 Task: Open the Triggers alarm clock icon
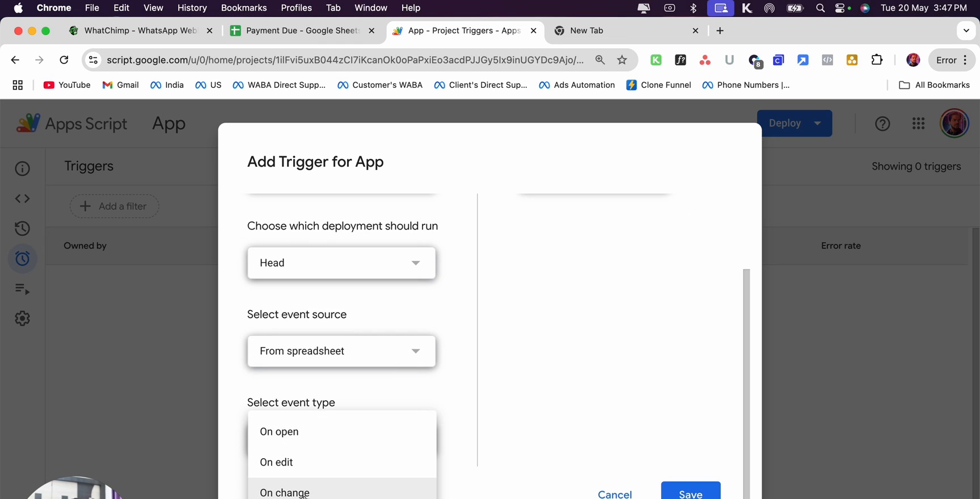pos(22,259)
